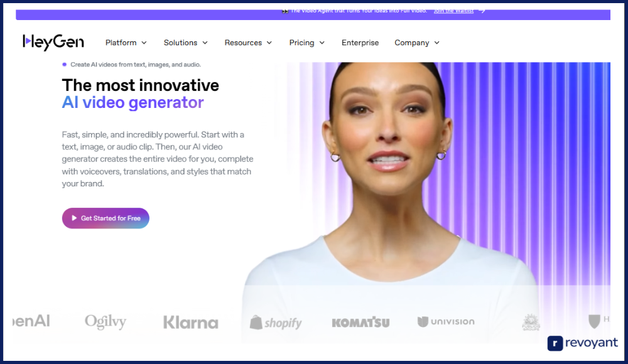Open the Pricing menu
Image resolution: width=628 pixels, height=364 pixels.
point(307,43)
